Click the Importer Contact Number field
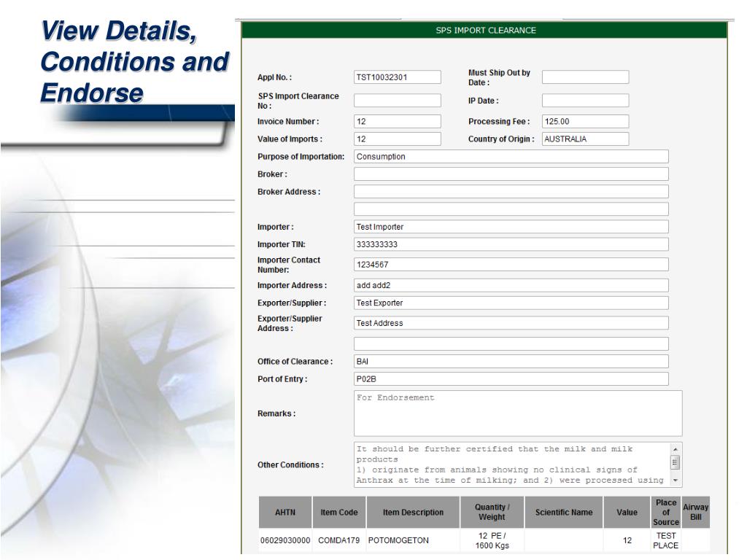Screen dimensions: 747x560 coord(511,265)
